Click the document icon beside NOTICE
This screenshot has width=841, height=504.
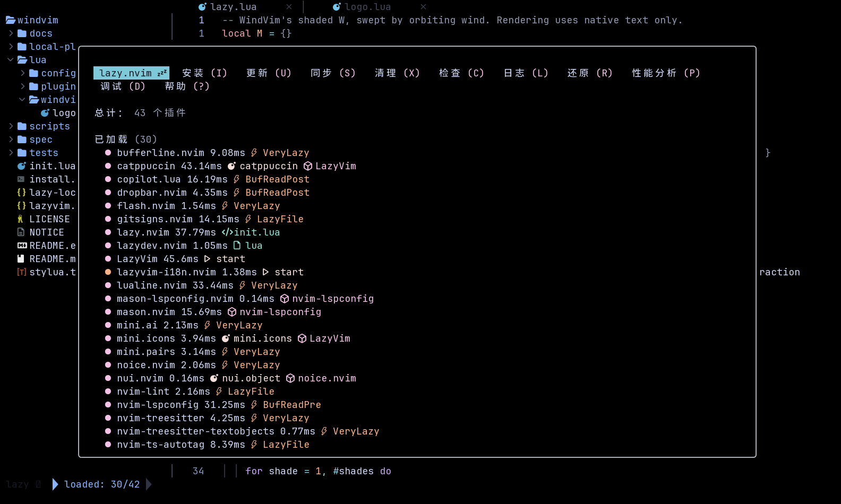coord(21,232)
